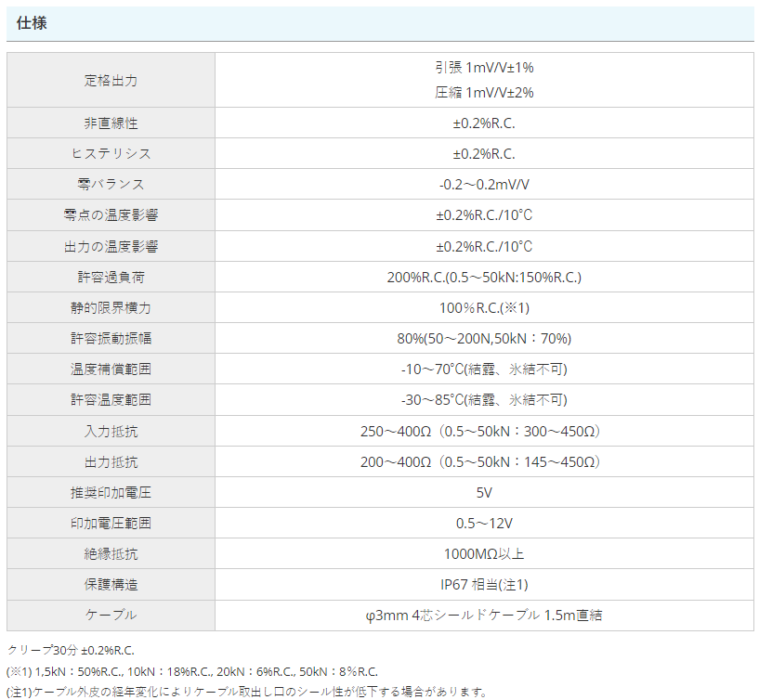Click the (※1) 1,5kN：50%R.C. footnote
This screenshot has width=759, height=700.
192,672
